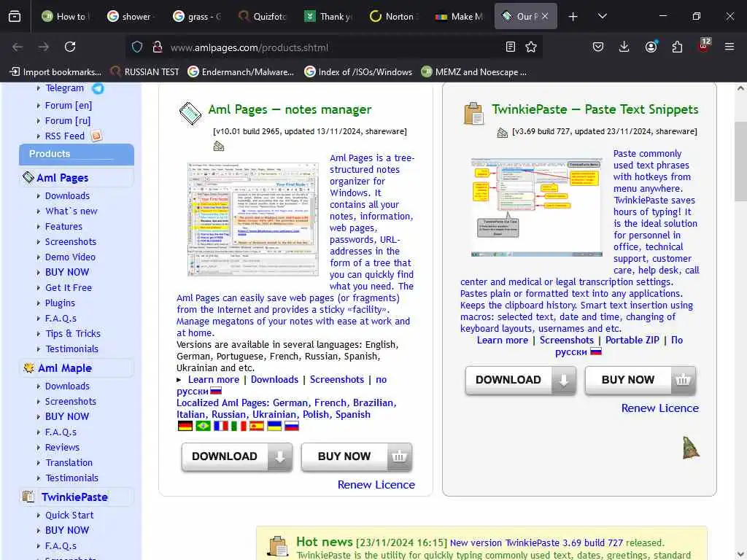This screenshot has height=560, width=747.
Task: Open RUSSIAN TEST bookmark
Action: click(145, 72)
